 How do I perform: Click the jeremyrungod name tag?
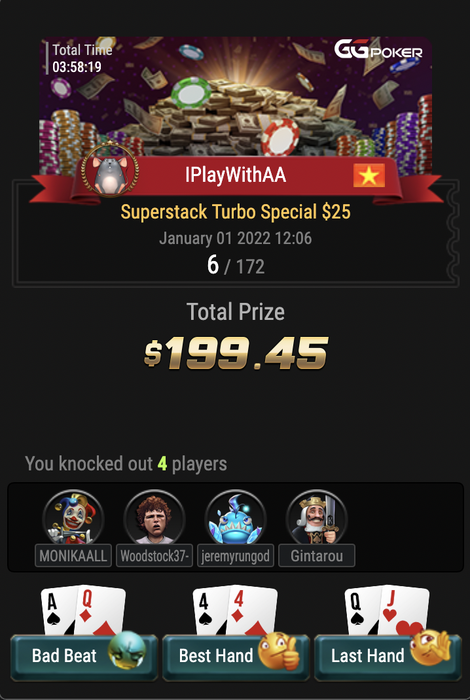(236, 556)
